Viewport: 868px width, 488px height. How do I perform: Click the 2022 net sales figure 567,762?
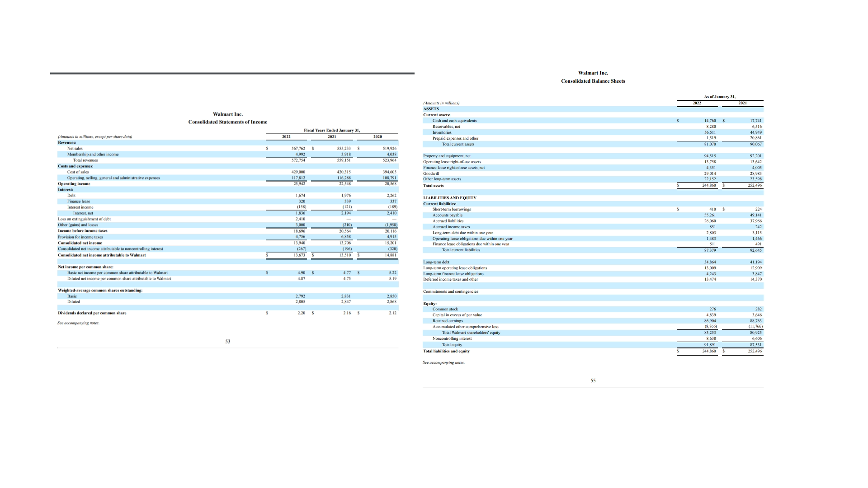tap(298, 148)
